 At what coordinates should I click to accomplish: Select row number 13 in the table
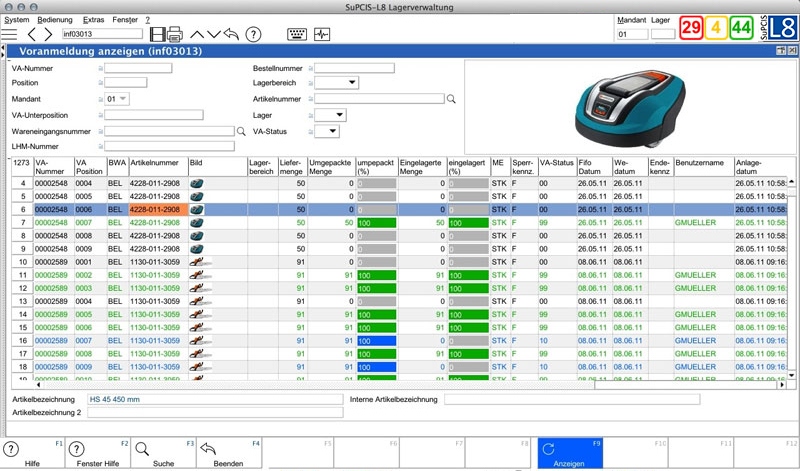(x=23, y=301)
